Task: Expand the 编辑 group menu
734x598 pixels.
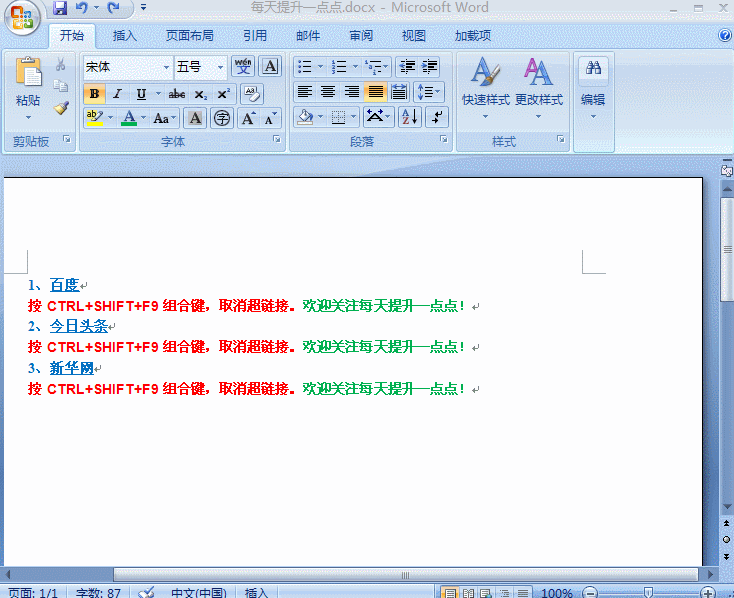Action: tap(593, 89)
